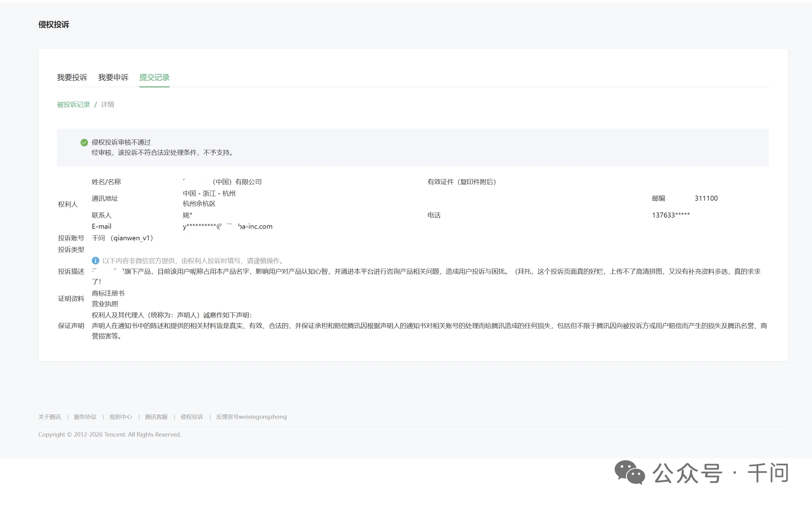Click the 详情 breadcrumb item
Image resolution: width=812 pixels, height=509 pixels.
107,105
